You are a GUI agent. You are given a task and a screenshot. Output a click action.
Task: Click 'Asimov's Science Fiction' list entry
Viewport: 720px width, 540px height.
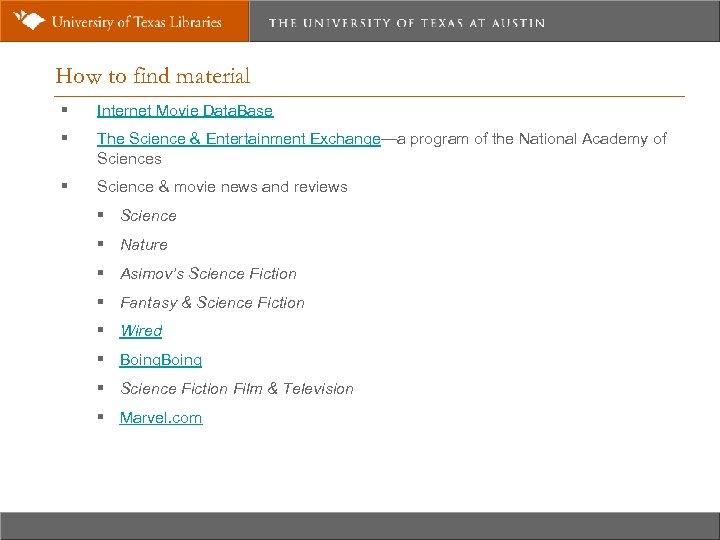coord(208,274)
